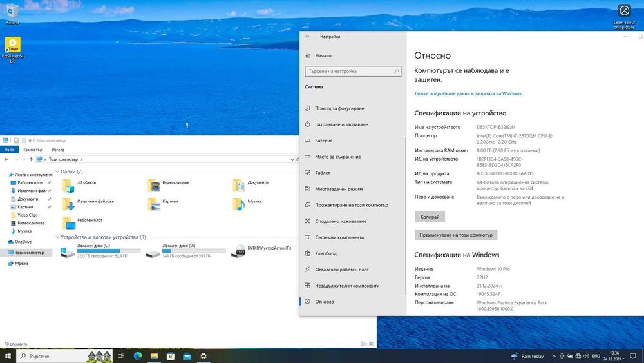
Task: Open the Settings Home (Начало) item
Action: click(324, 56)
